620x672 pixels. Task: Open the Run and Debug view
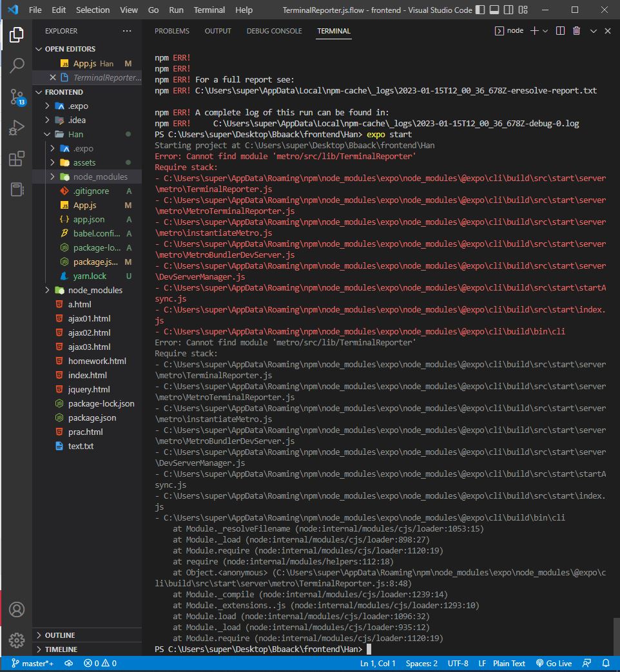[x=16, y=128]
